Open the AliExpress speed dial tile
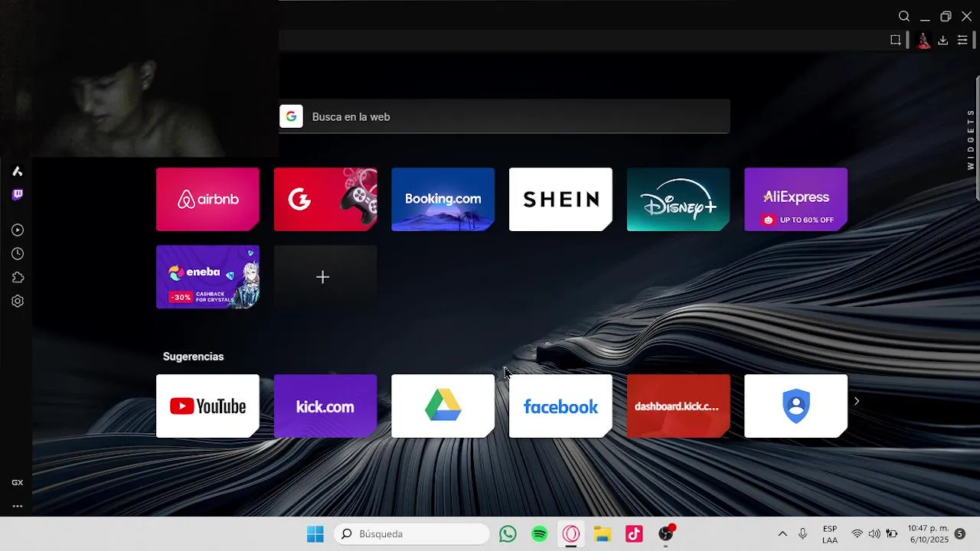 (x=795, y=199)
